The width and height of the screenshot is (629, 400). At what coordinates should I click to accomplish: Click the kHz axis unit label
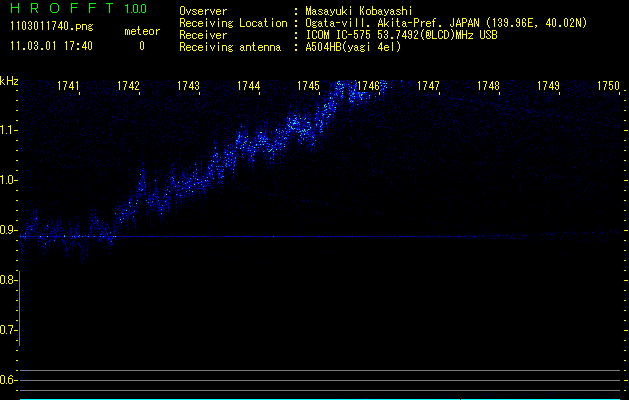[9, 82]
